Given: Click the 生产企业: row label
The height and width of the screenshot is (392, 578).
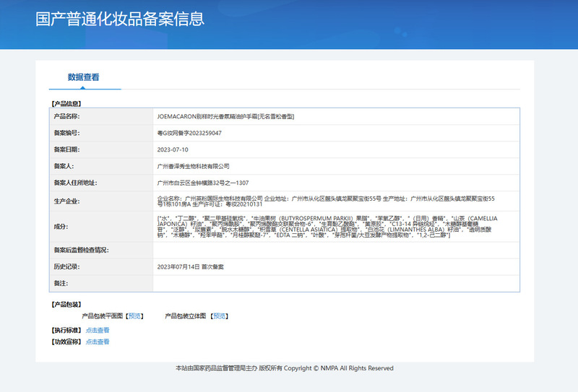Looking at the screenshot, I should 66,201.
